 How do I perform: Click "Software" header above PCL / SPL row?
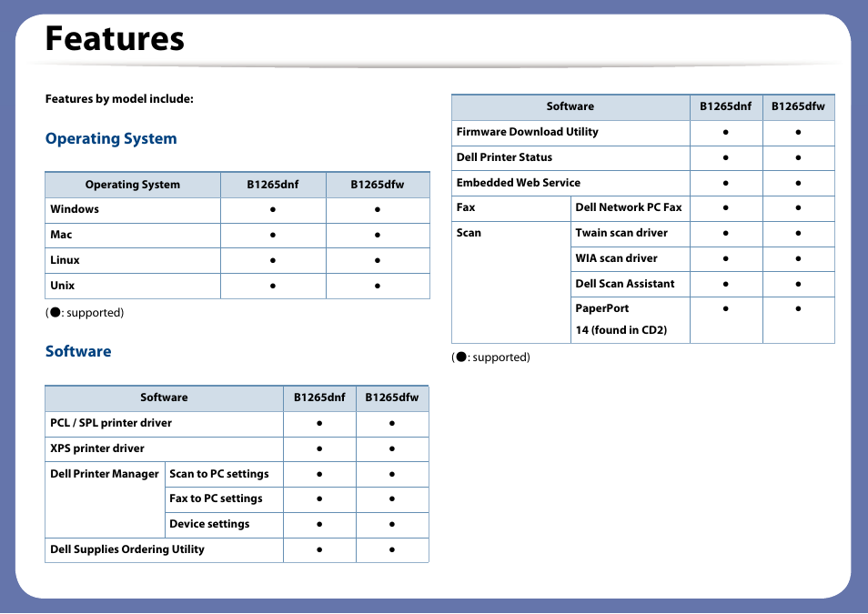click(x=164, y=398)
